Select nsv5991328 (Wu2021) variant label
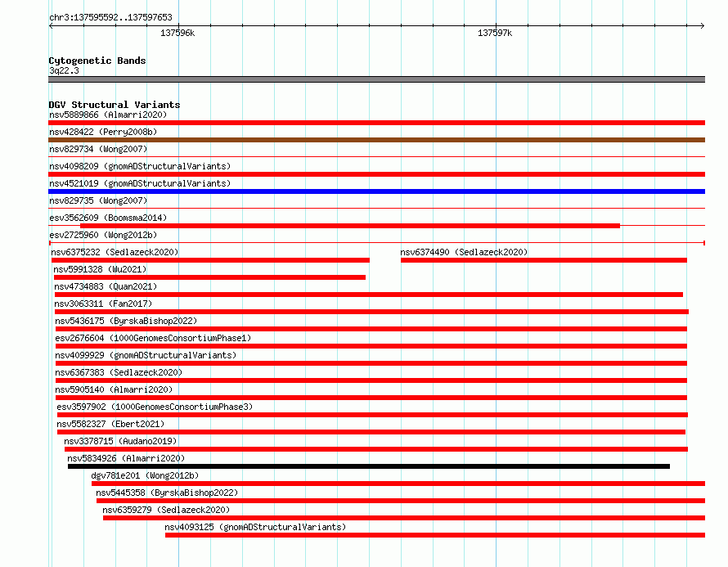Viewport: 728px width, 567px height. tap(100, 269)
